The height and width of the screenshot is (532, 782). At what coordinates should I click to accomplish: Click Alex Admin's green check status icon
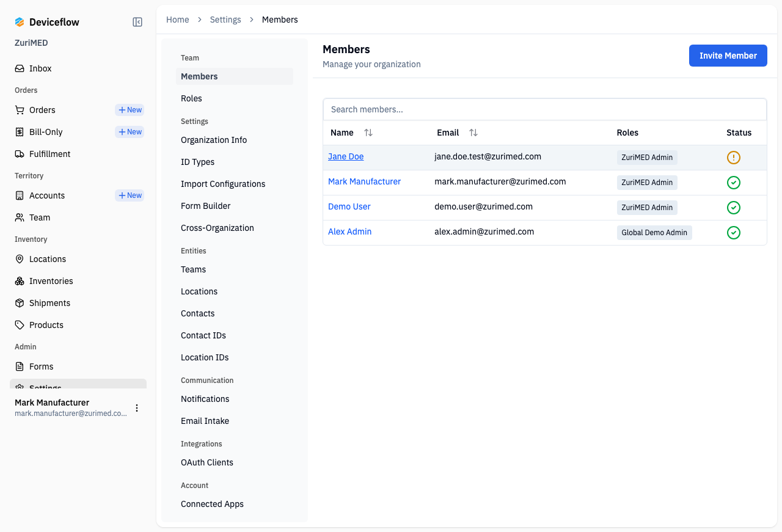tap(734, 233)
